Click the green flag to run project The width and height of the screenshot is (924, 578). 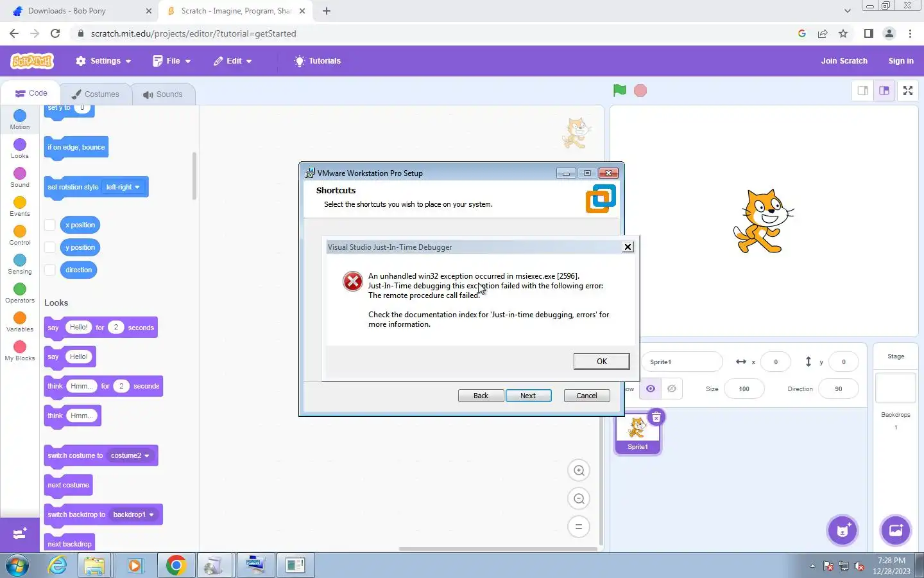(x=619, y=91)
